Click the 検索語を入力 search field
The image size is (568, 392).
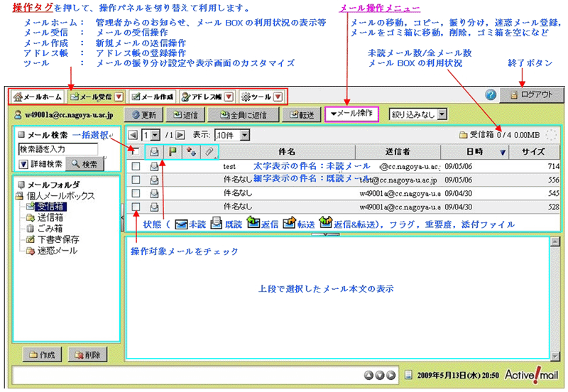tap(57, 149)
